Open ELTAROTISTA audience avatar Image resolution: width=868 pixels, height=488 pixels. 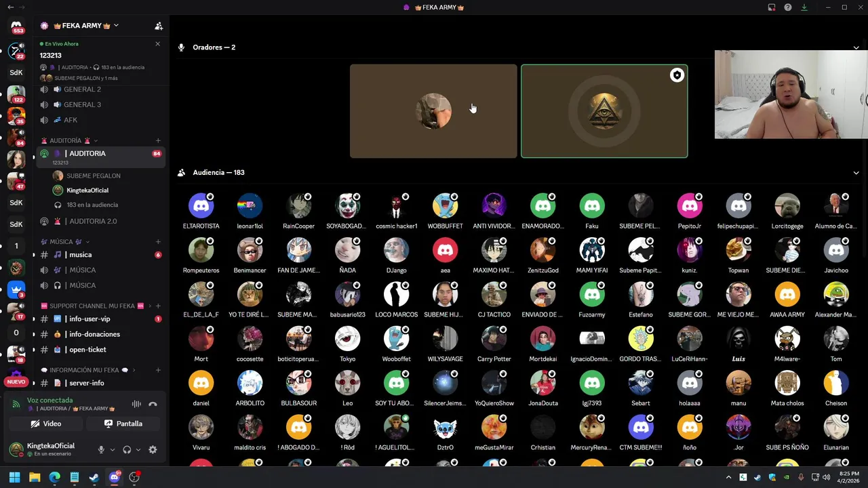point(201,205)
